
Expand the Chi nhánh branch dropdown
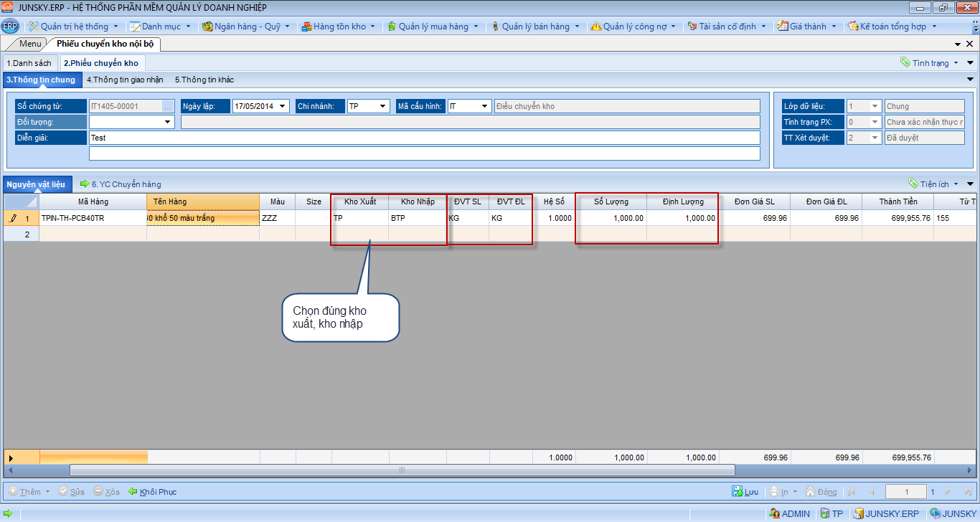pos(383,106)
